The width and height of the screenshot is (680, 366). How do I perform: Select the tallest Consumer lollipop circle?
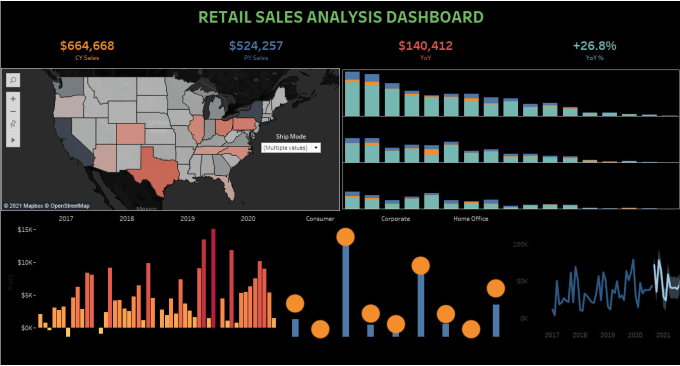click(346, 237)
